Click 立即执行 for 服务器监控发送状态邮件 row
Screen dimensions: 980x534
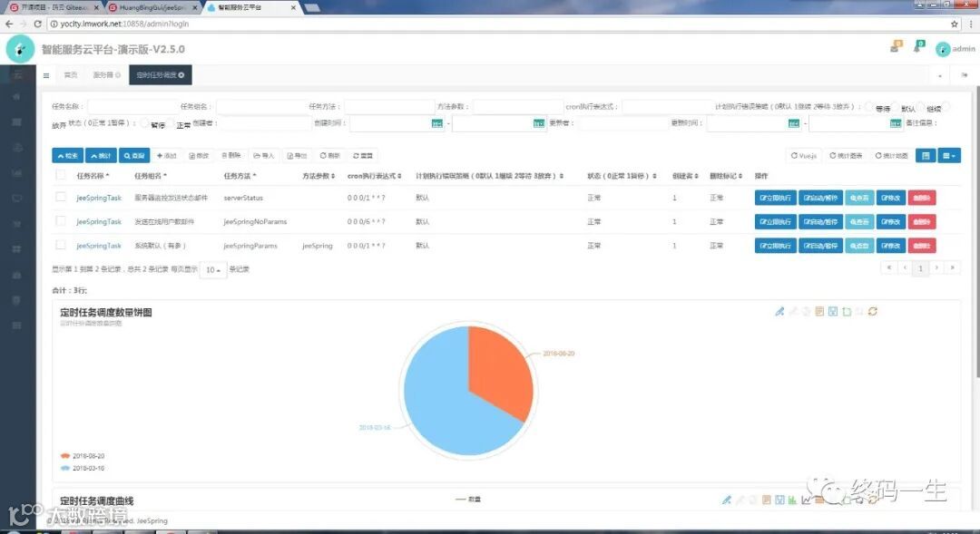tap(775, 198)
